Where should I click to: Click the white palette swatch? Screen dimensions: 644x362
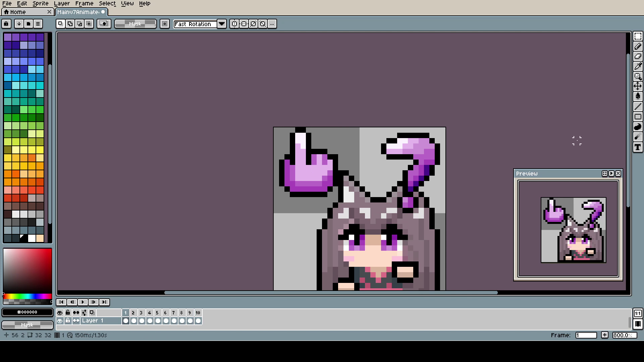tap(32, 238)
